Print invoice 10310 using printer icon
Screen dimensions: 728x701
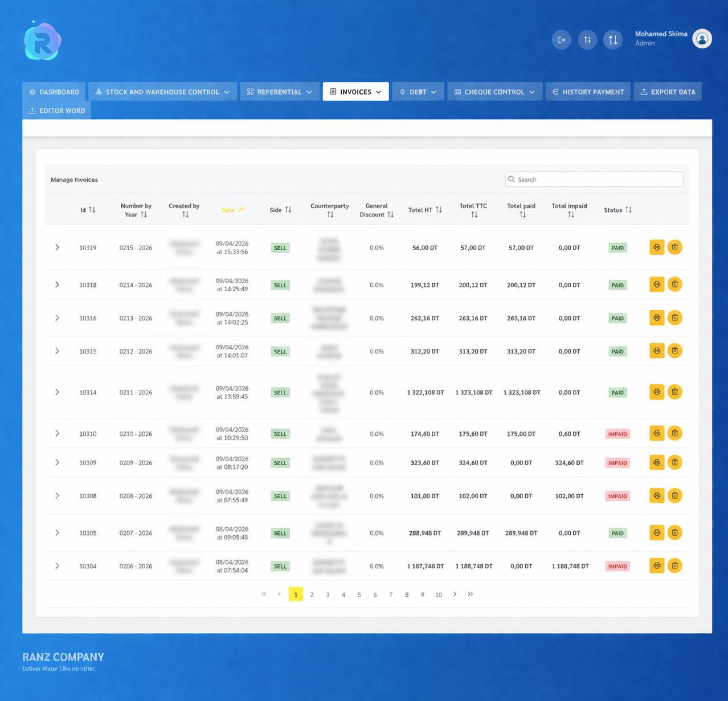tap(657, 434)
